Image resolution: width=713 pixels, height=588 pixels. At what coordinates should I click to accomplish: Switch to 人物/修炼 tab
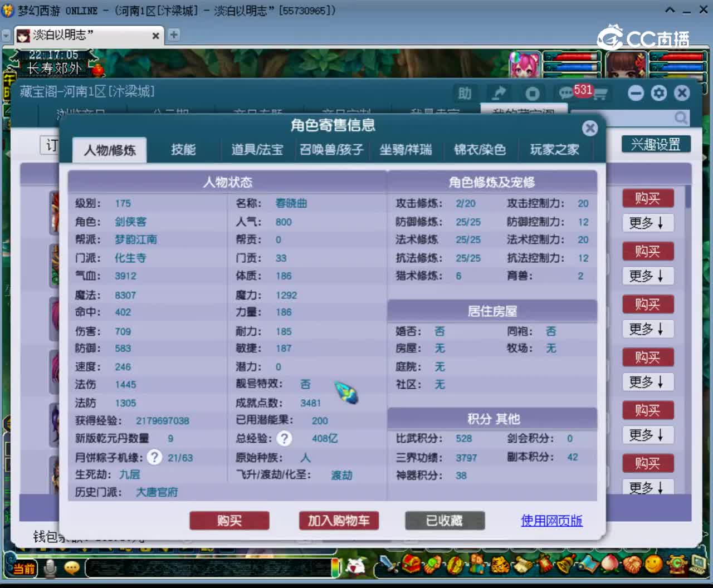pyautogui.click(x=109, y=150)
